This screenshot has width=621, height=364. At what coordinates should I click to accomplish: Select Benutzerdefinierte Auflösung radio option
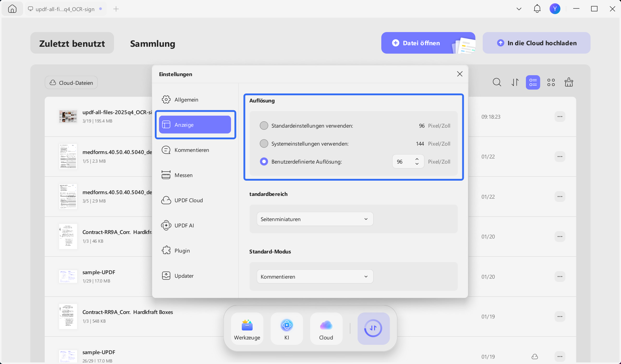[264, 162]
